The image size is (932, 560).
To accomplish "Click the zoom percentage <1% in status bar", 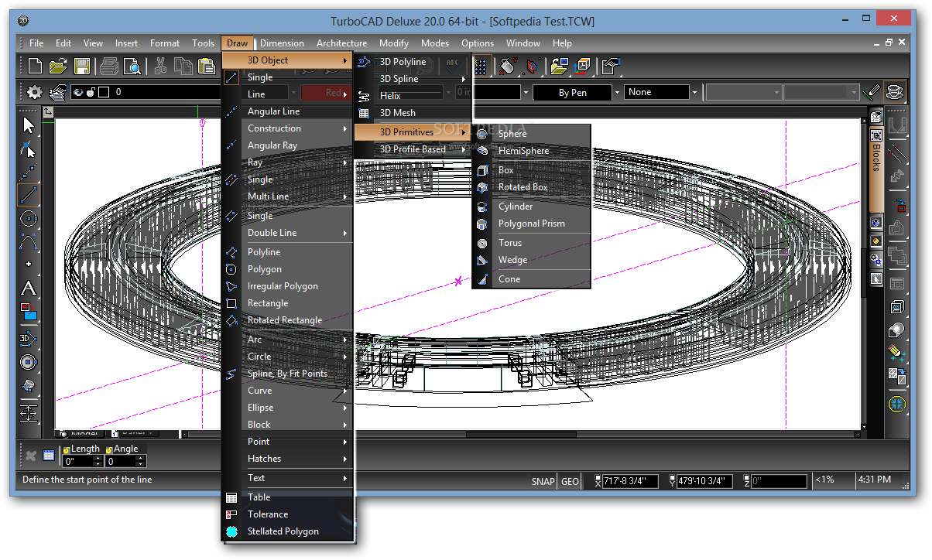I will point(824,480).
